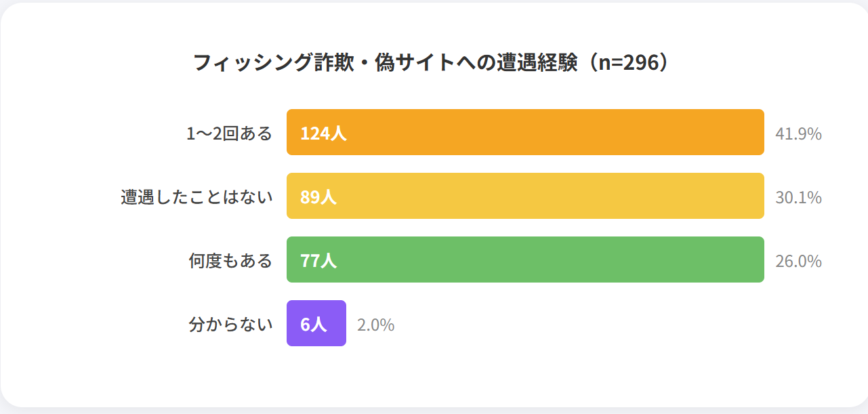This screenshot has width=868, height=414.
Task: Click the yellow 89人 bar
Action: click(x=525, y=196)
